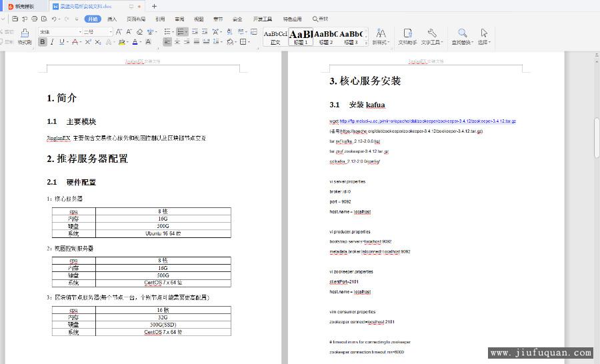The width and height of the screenshot is (600, 364).
Task: Open the Page Layout (页面布局) tab
Action: click(x=136, y=19)
